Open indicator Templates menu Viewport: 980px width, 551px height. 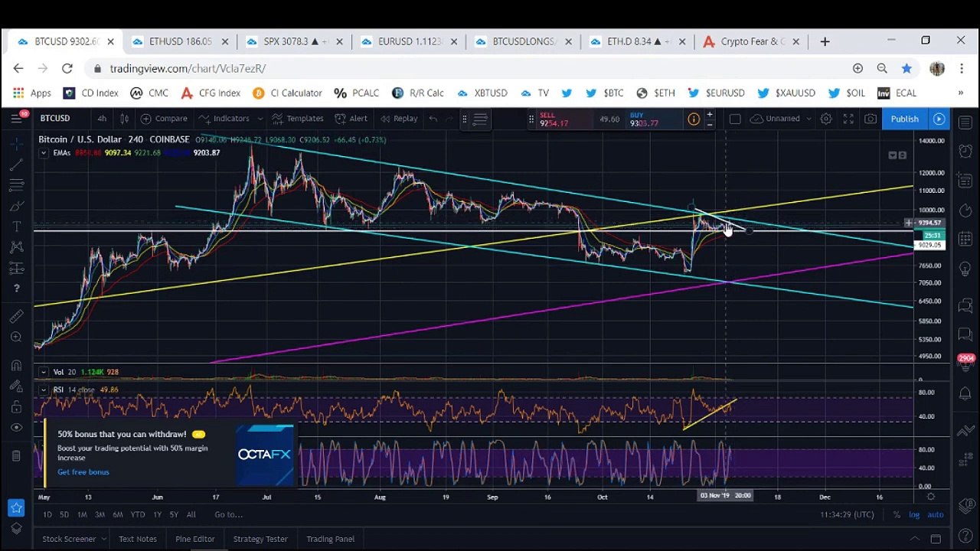[x=298, y=119]
